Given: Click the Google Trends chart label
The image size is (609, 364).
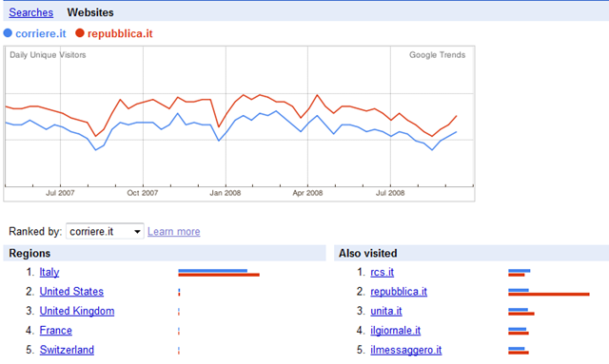Looking at the screenshot, I should [x=438, y=55].
